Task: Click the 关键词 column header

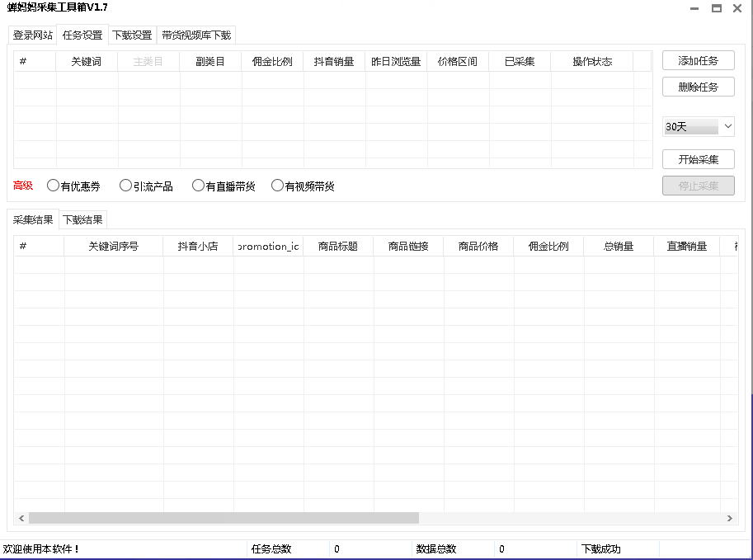Action: (87, 60)
